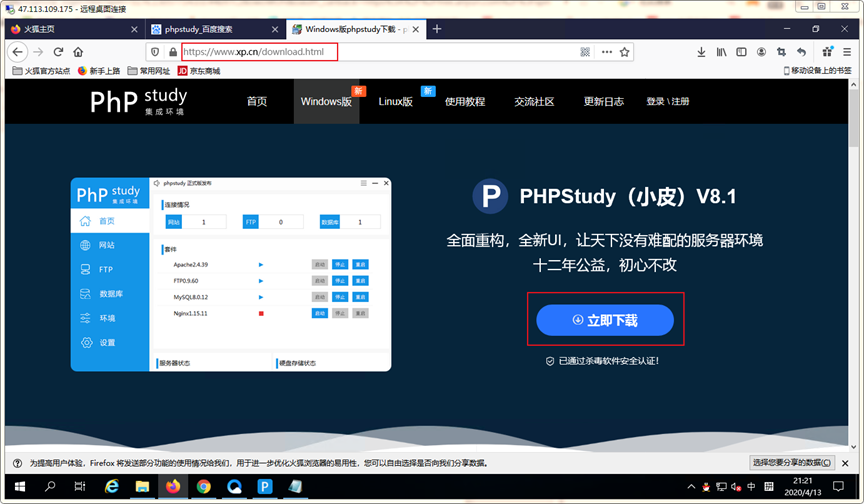Open the 更新日志 nav item

click(x=603, y=101)
